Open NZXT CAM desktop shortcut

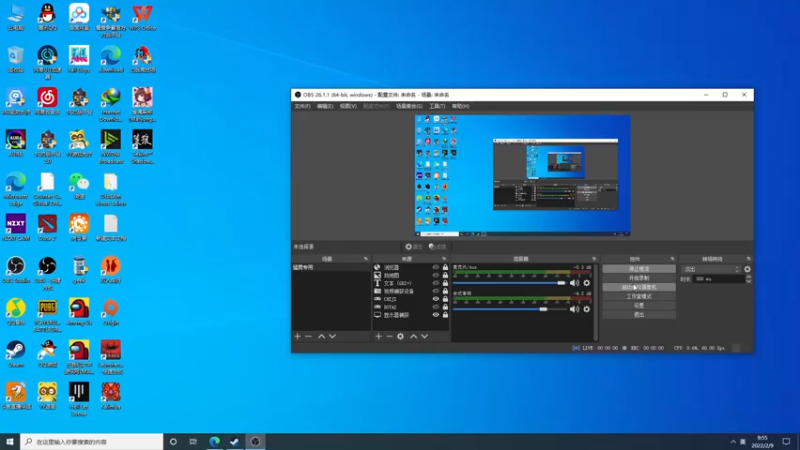point(16,228)
